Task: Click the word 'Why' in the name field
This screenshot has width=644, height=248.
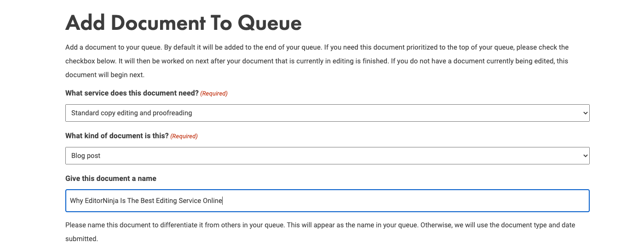Action: tap(76, 201)
